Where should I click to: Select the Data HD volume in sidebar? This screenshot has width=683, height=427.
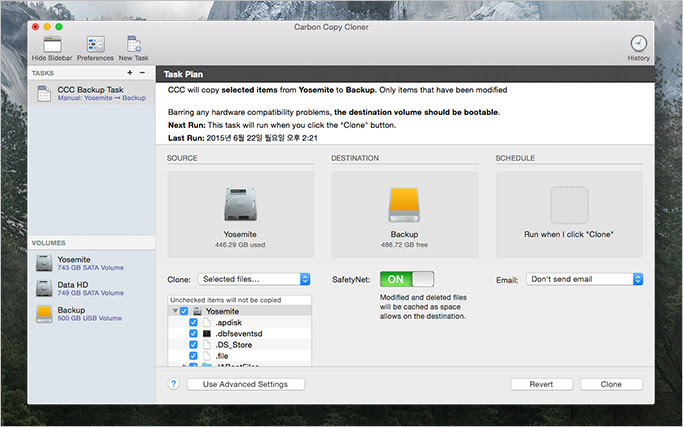coord(91,288)
